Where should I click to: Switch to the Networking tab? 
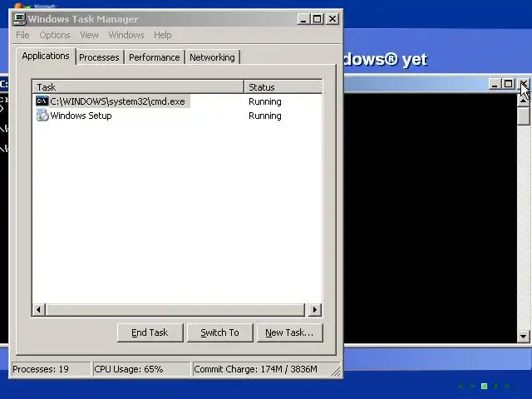pos(212,57)
